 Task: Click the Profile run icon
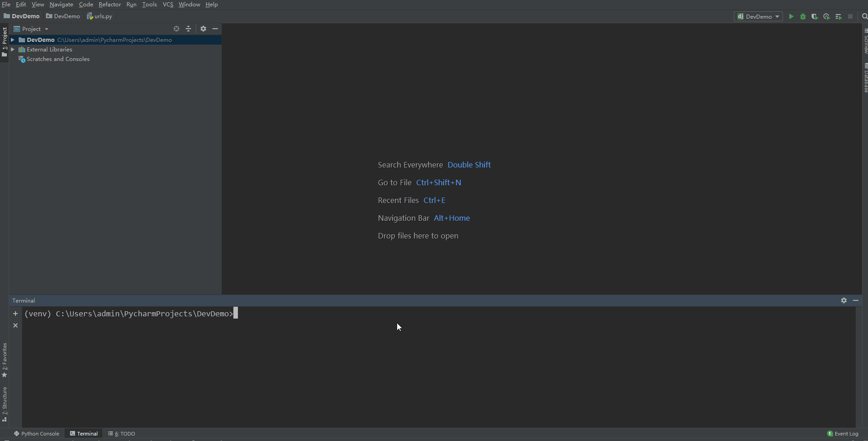pos(826,16)
